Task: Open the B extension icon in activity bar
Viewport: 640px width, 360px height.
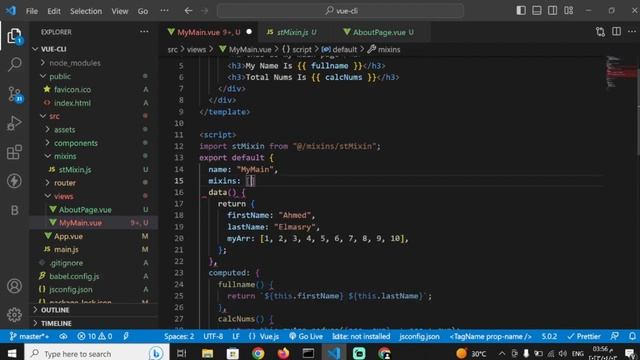Action: tap(14, 210)
